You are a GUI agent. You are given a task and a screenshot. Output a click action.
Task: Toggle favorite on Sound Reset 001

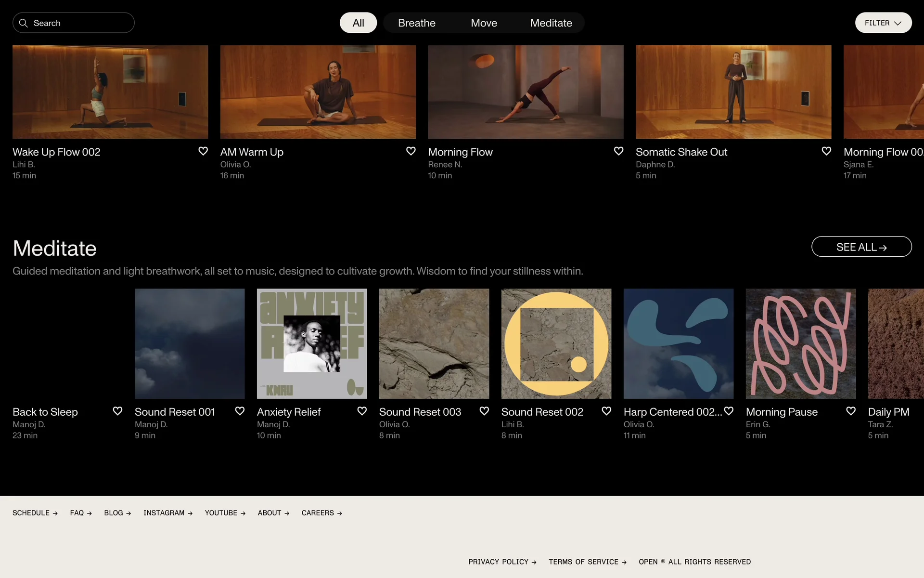tap(240, 411)
